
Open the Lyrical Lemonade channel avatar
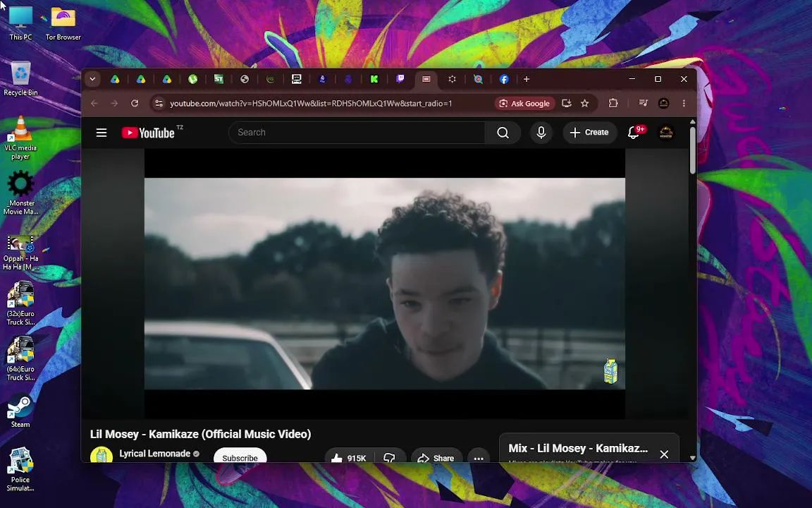point(101,455)
